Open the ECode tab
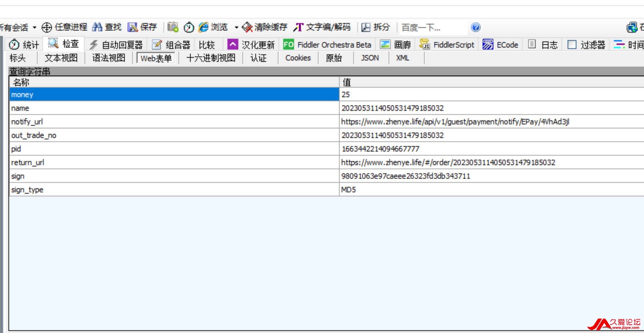The width and height of the screenshot is (644, 333). [500, 44]
